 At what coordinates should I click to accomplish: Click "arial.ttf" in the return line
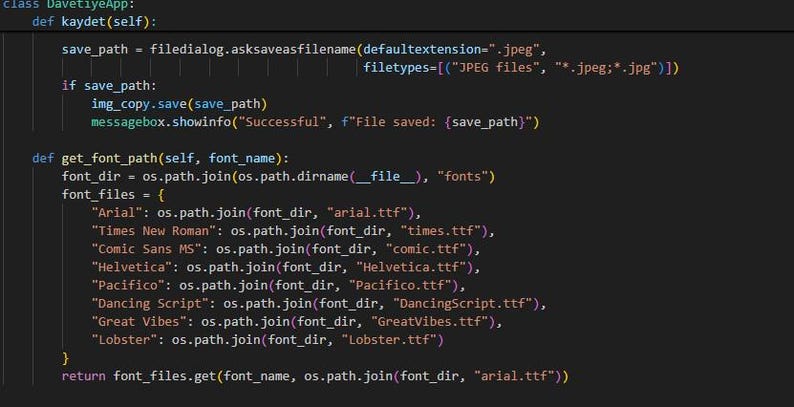[514, 376]
